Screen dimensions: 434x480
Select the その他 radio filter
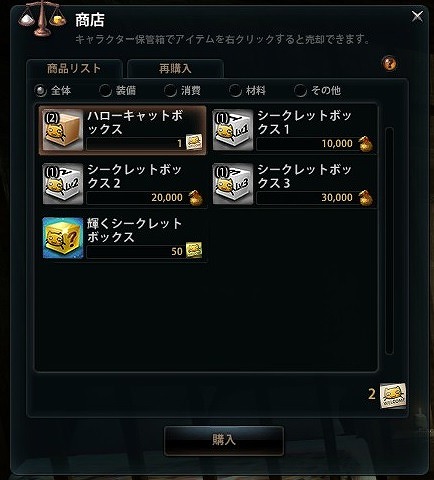(x=300, y=91)
